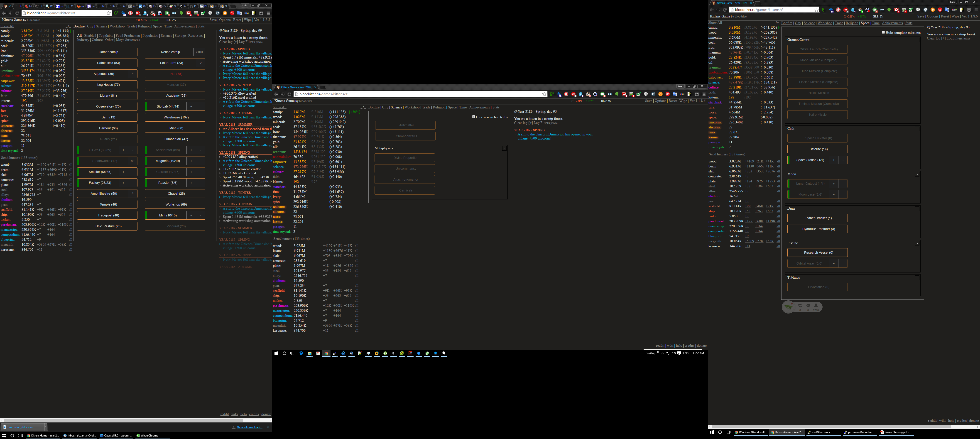Open File Explorer from middle taskbar
The width and height of the screenshot is (980, 439).
click(310, 353)
